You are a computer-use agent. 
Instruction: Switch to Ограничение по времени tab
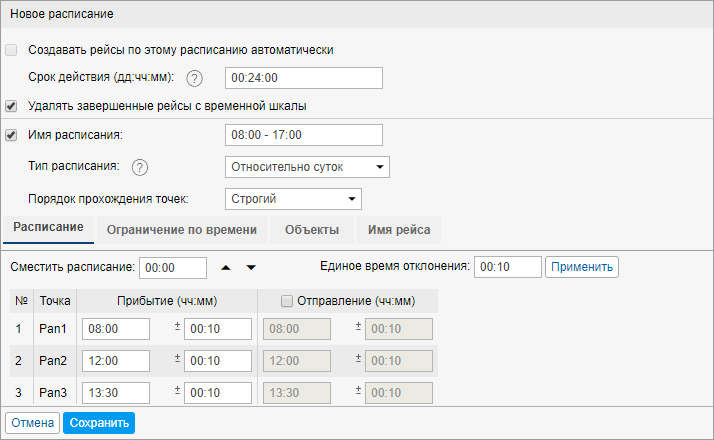click(182, 230)
